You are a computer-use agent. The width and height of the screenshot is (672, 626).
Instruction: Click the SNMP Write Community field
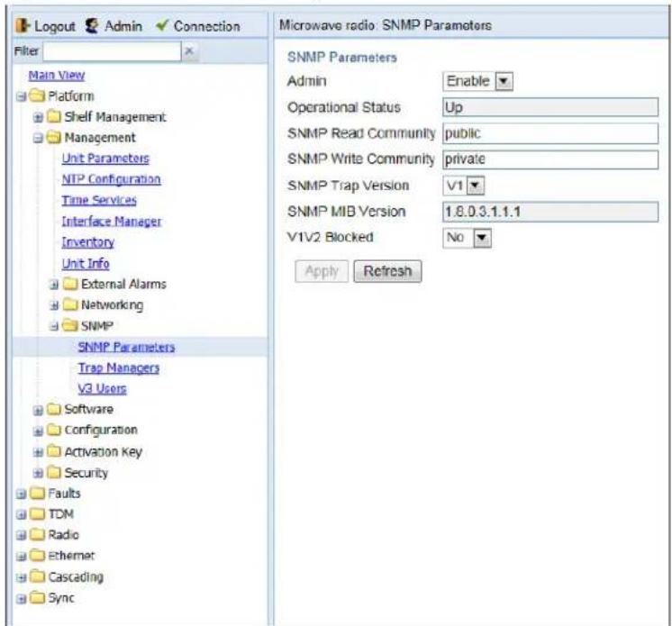tap(550, 159)
